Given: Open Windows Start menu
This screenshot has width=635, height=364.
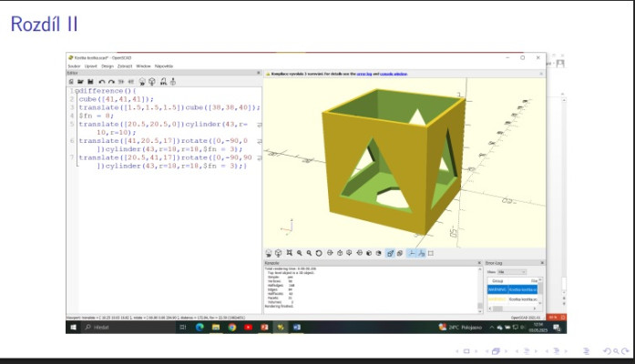Looking at the screenshot, I should click(73, 328).
